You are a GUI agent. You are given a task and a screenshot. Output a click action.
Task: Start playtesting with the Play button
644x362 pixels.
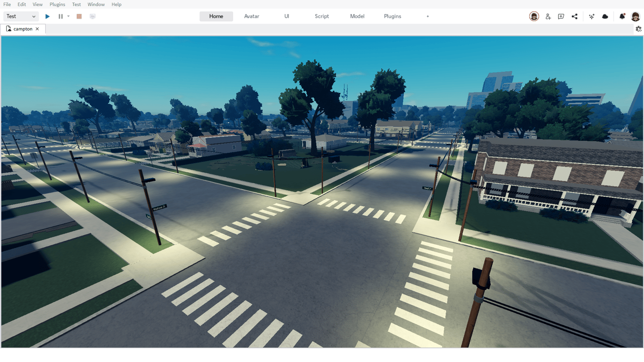[47, 16]
